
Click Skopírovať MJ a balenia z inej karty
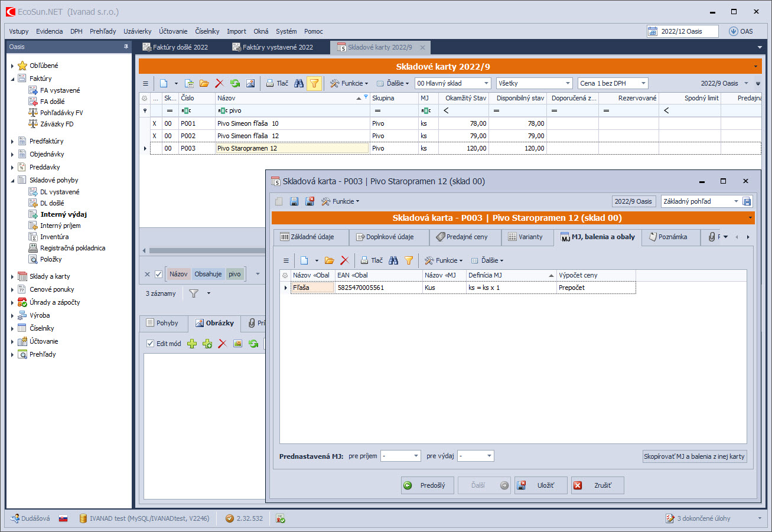(x=695, y=456)
